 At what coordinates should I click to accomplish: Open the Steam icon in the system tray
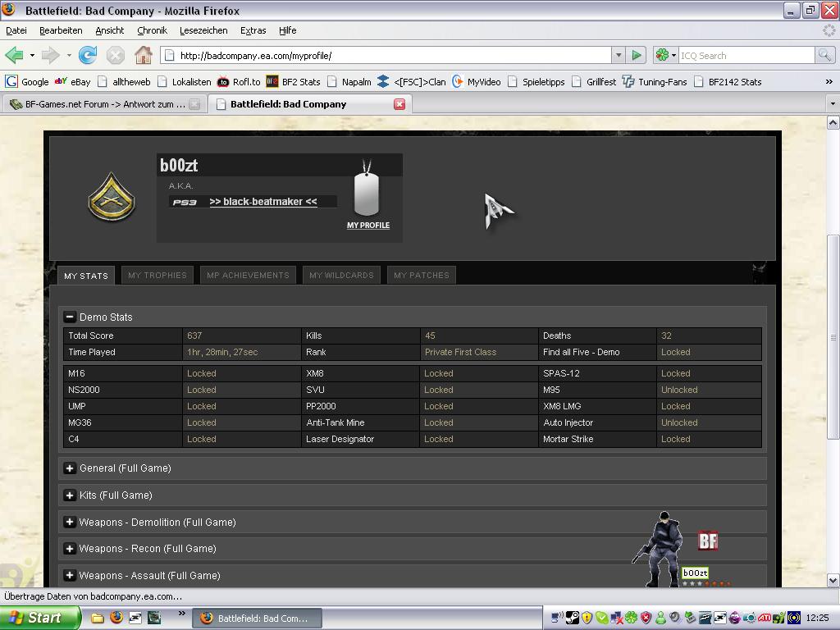coord(572,619)
